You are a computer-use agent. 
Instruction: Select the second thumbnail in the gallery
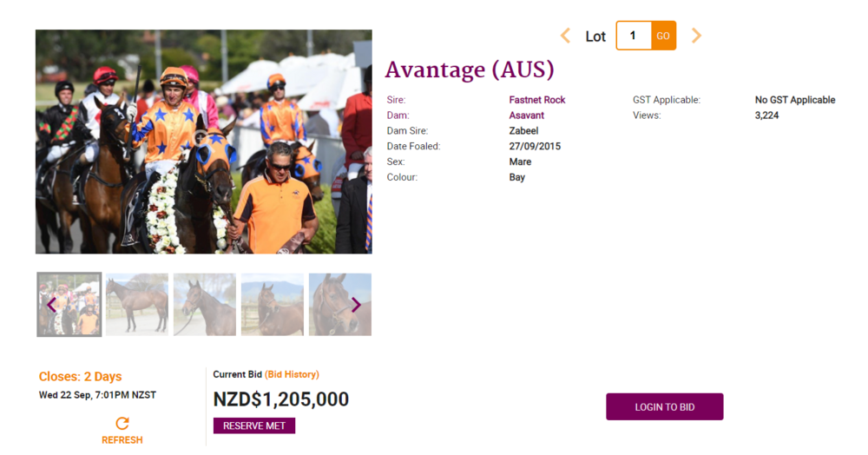coord(137,305)
